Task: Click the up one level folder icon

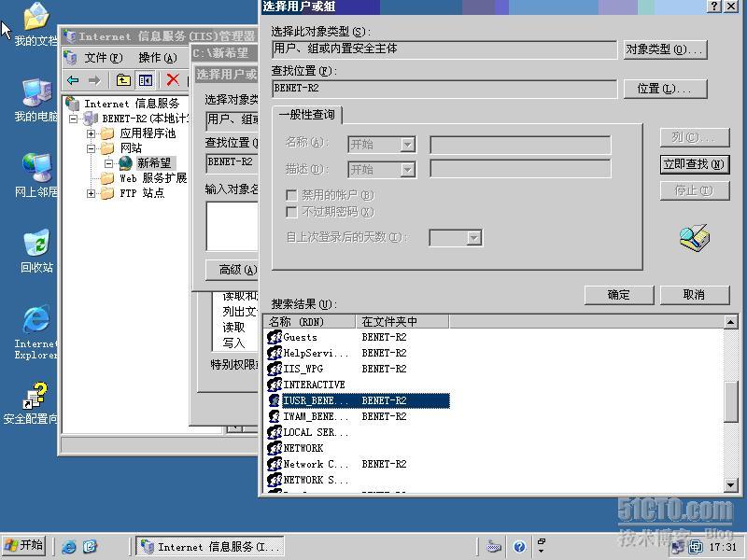Action: tap(123, 80)
